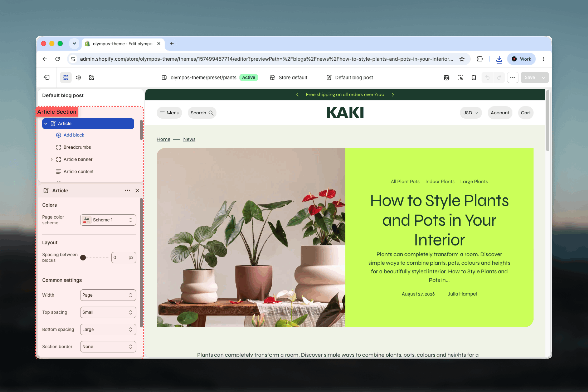Open the Page color scheme dropdown
Screen dimensions: 588x392
pyautogui.click(x=108, y=220)
